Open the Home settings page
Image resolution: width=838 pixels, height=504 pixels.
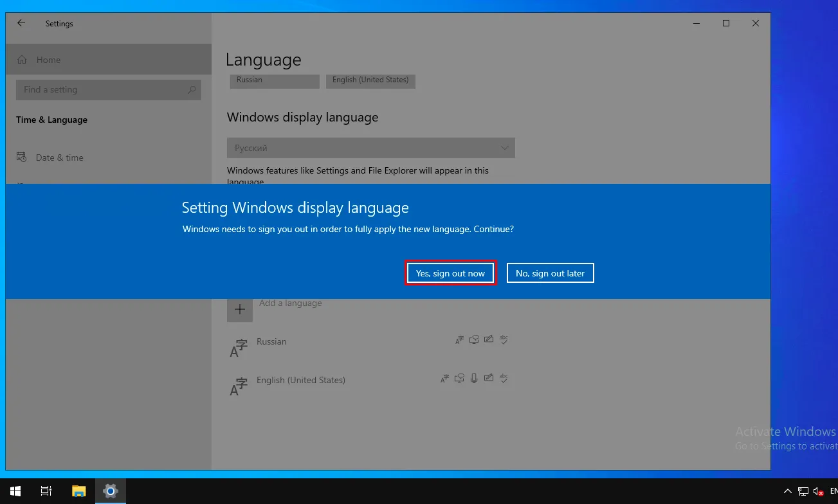[48, 60]
